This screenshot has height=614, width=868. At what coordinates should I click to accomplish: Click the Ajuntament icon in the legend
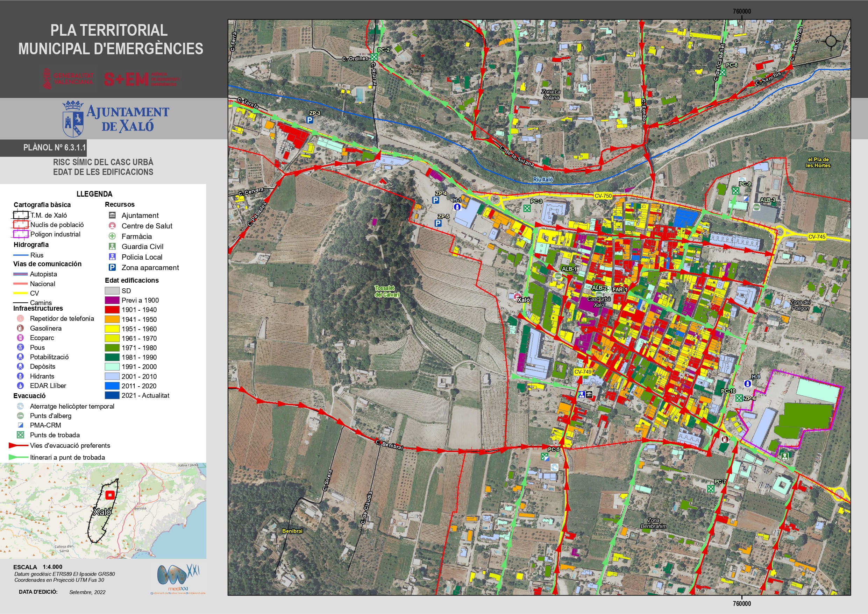tap(112, 215)
